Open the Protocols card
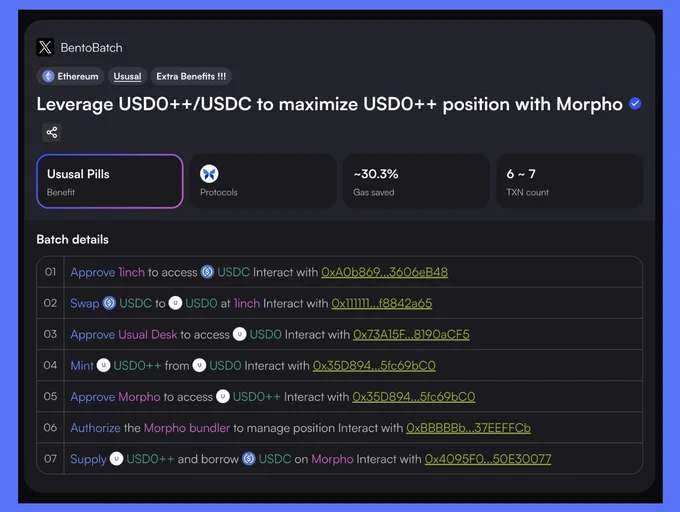Image resolution: width=680 pixels, height=512 pixels. pos(263,181)
